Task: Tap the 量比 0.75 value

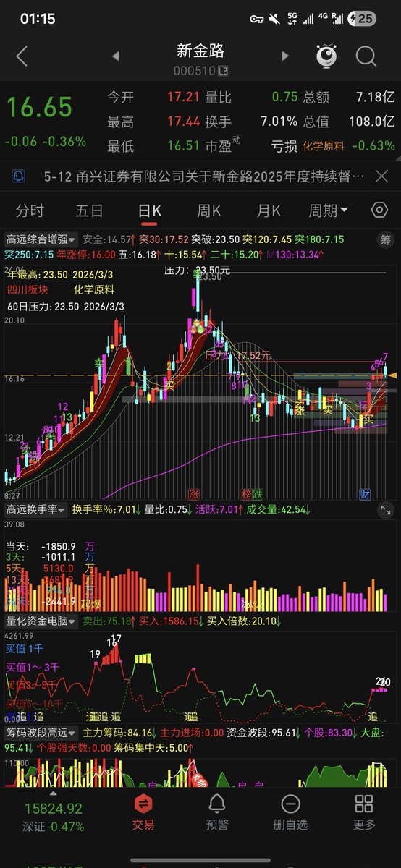Action: coord(284,96)
